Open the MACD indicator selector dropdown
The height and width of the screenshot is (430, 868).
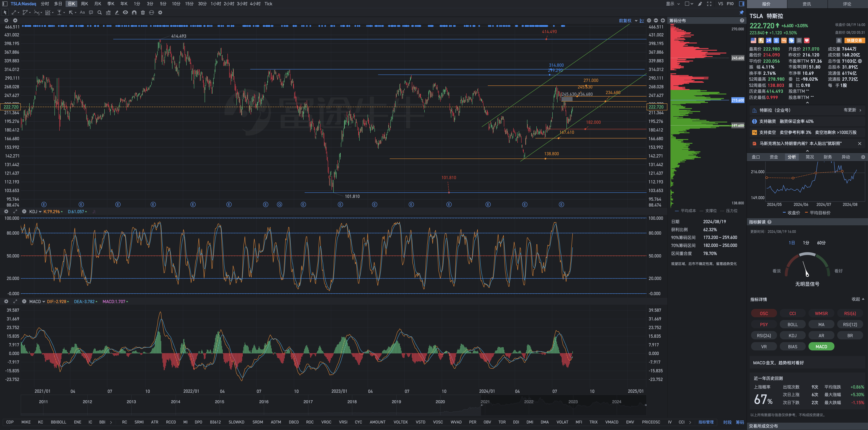(x=37, y=302)
